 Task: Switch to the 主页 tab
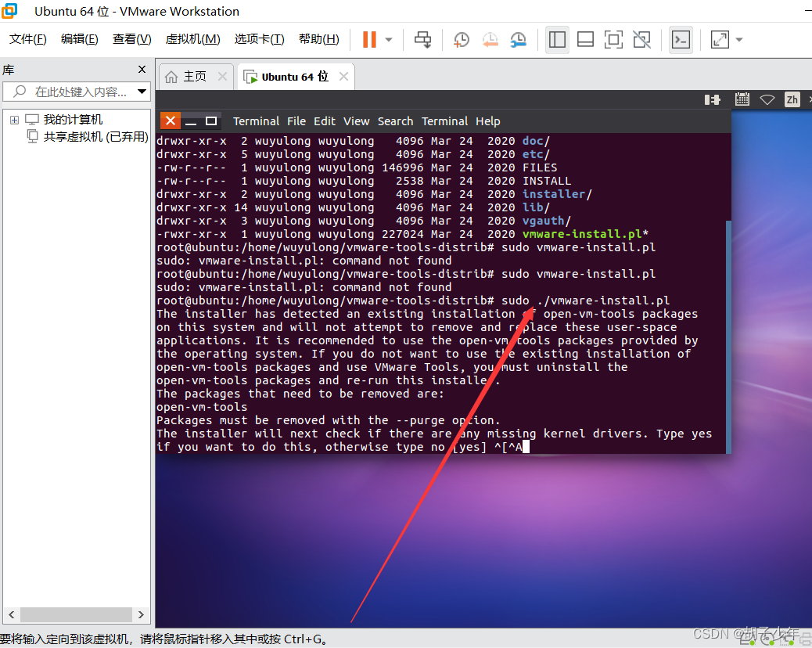(194, 76)
